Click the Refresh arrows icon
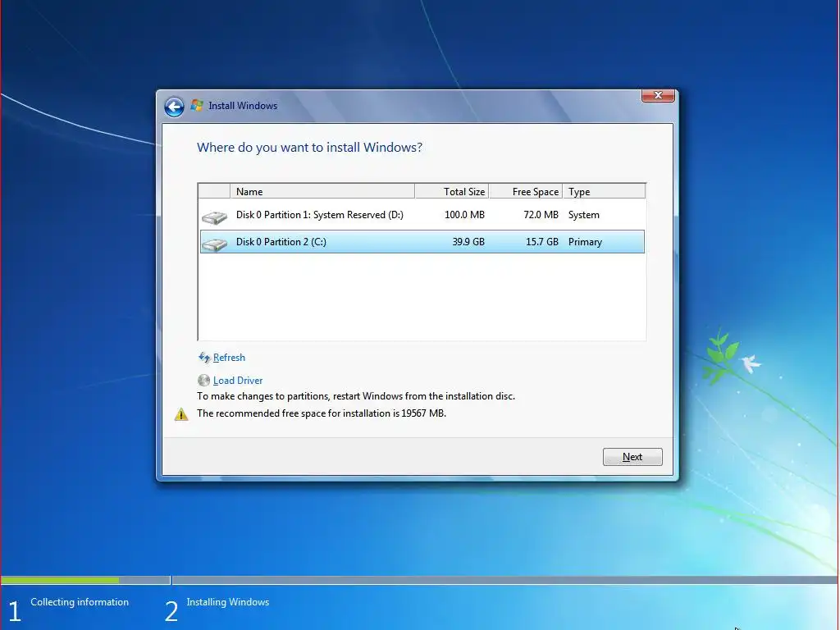 pos(204,358)
